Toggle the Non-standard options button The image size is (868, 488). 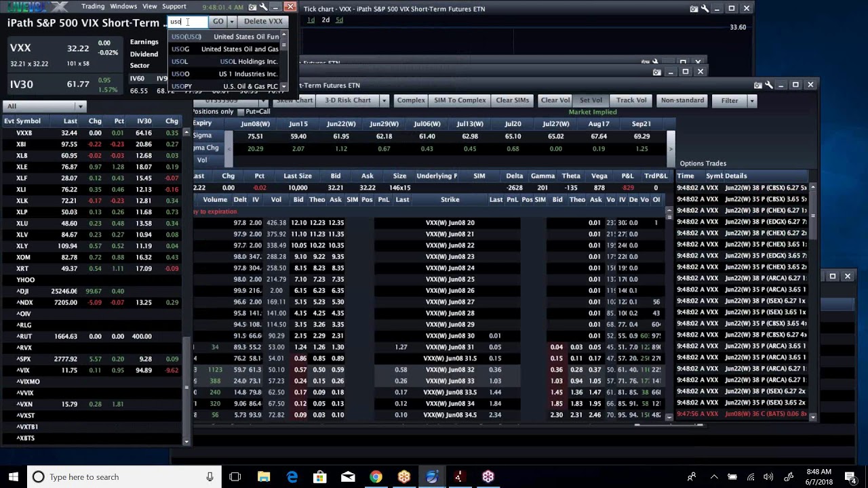(x=682, y=100)
